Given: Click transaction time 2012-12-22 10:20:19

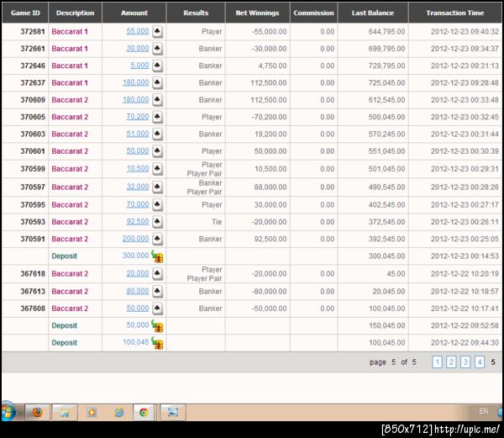Looking at the screenshot, I should click(x=465, y=274).
